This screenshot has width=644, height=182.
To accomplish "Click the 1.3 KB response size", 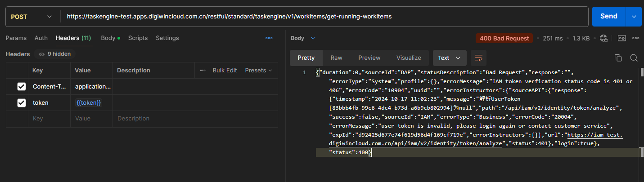I will pos(581,38).
